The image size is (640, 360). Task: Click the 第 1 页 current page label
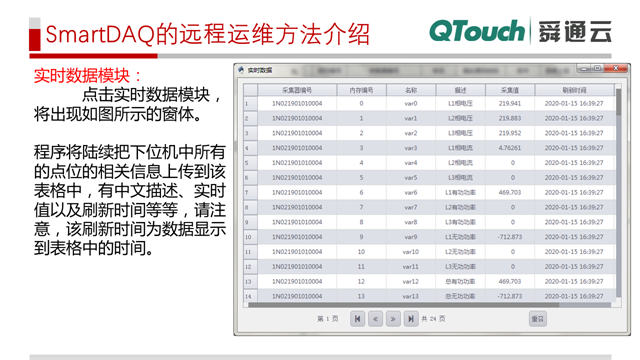328,319
